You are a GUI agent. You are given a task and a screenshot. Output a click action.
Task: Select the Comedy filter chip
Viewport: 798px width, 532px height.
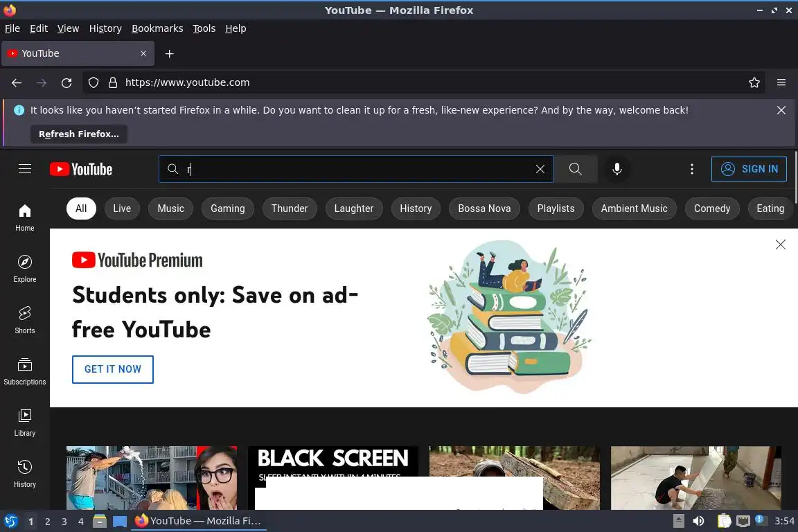[x=712, y=209]
